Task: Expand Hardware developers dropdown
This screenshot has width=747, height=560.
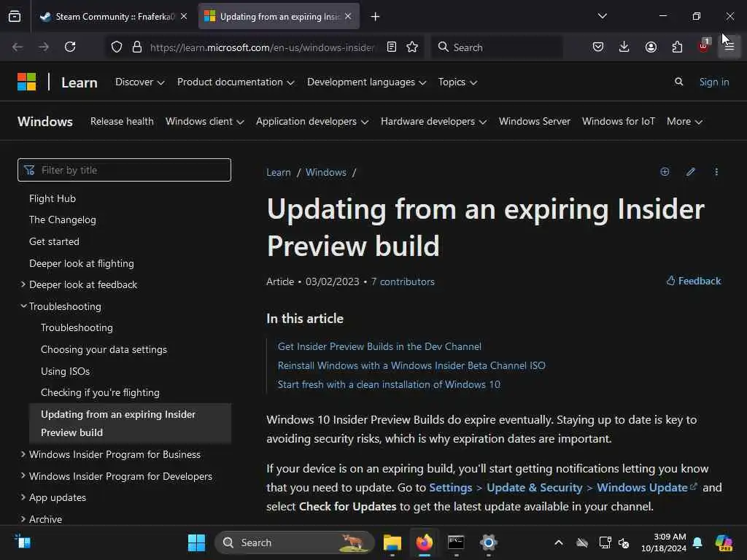Action: [x=433, y=122]
